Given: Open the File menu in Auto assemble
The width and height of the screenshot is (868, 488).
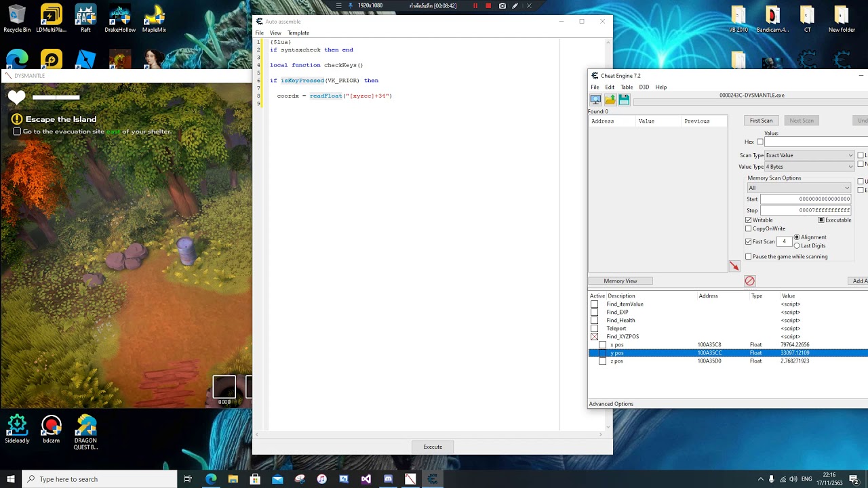Looking at the screenshot, I should pos(259,33).
